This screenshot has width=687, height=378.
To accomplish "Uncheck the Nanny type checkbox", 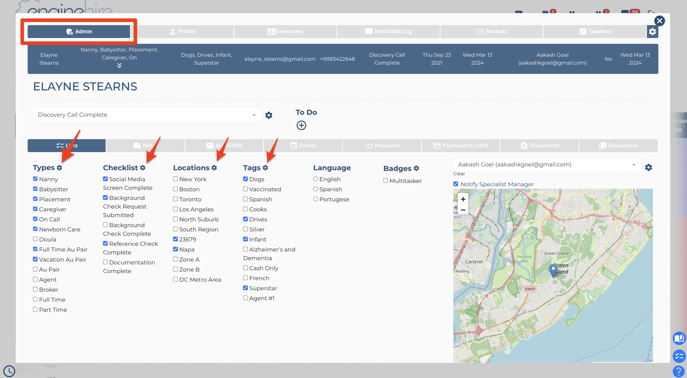I will point(35,179).
